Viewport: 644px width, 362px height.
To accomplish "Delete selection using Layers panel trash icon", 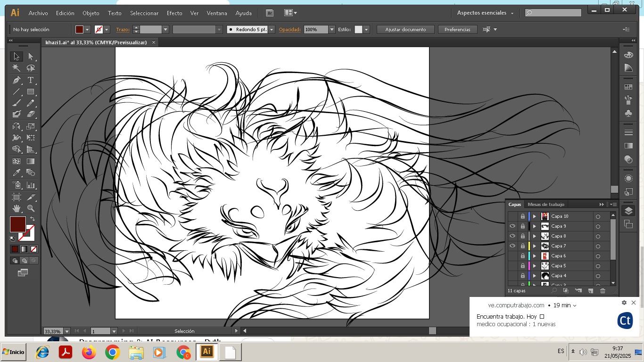I will [x=603, y=291].
